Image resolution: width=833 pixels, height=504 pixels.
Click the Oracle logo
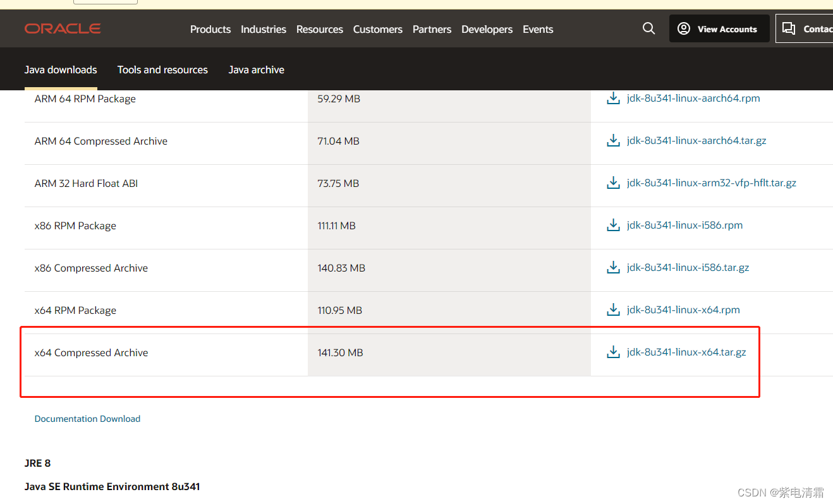click(x=63, y=28)
